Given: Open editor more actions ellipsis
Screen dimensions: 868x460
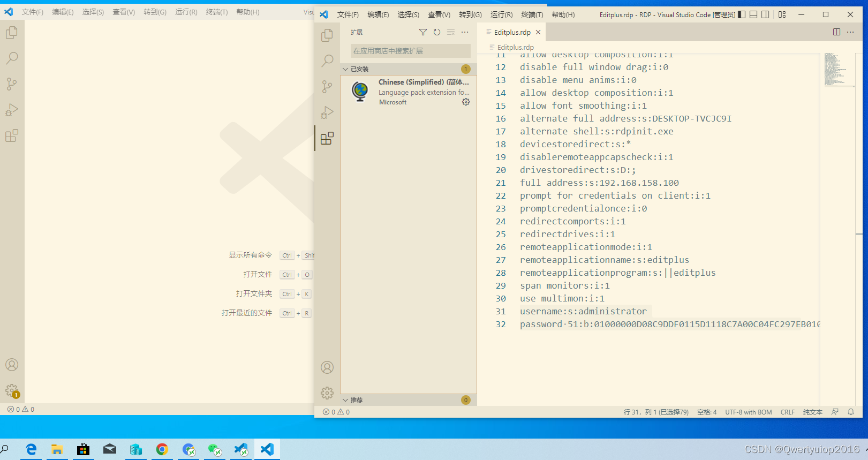Looking at the screenshot, I should tap(850, 32).
